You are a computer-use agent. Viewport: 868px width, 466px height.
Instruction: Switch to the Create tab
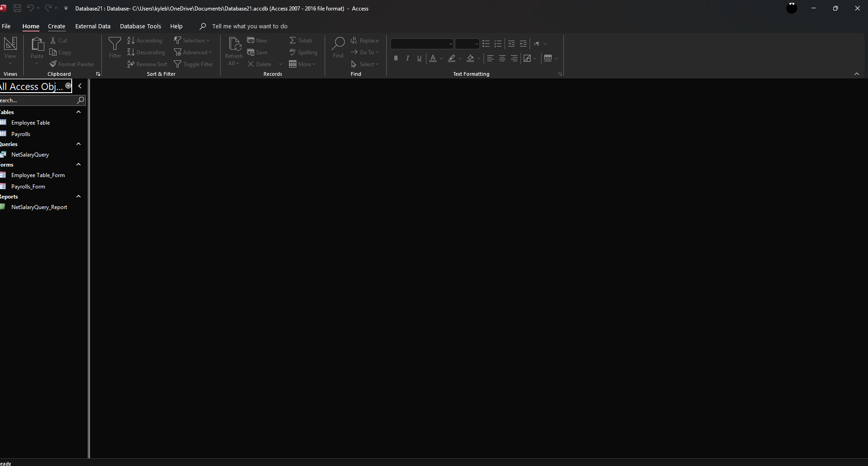pyautogui.click(x=57, y=26)
